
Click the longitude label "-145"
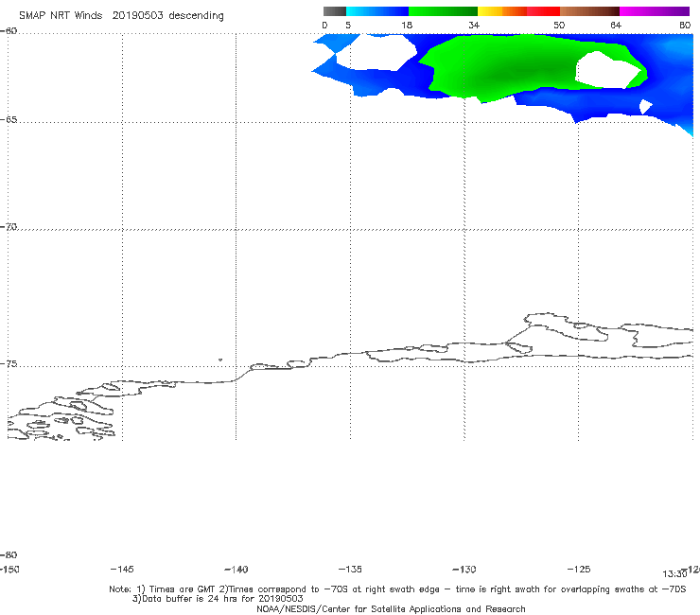pyautogui.click(x=122, y=570)
